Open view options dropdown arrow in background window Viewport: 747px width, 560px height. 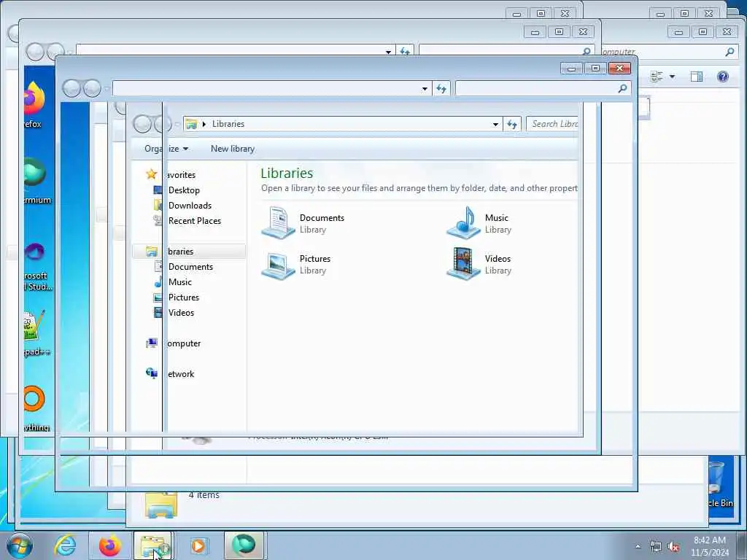[672, 77]
